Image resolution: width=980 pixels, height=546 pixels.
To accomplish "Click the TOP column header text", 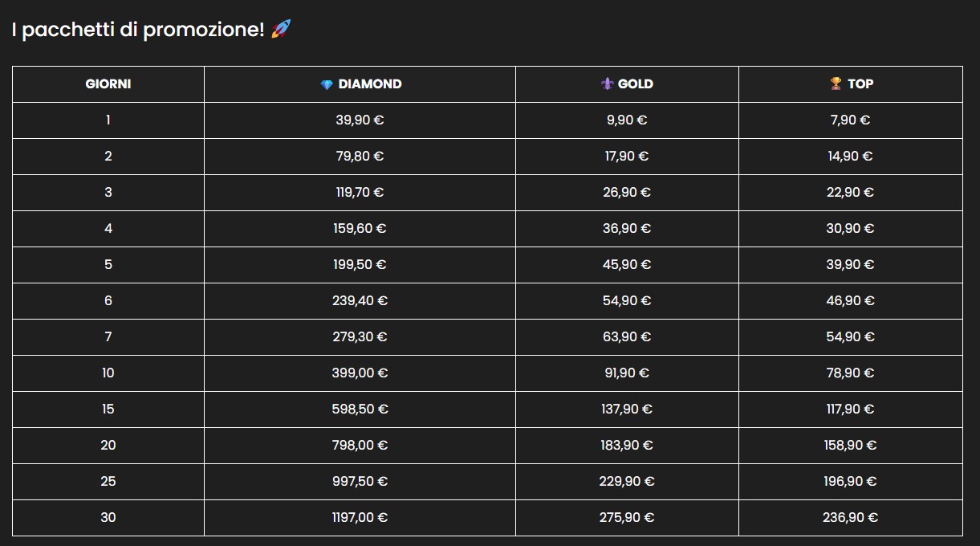I will click(x=860, y=84).
